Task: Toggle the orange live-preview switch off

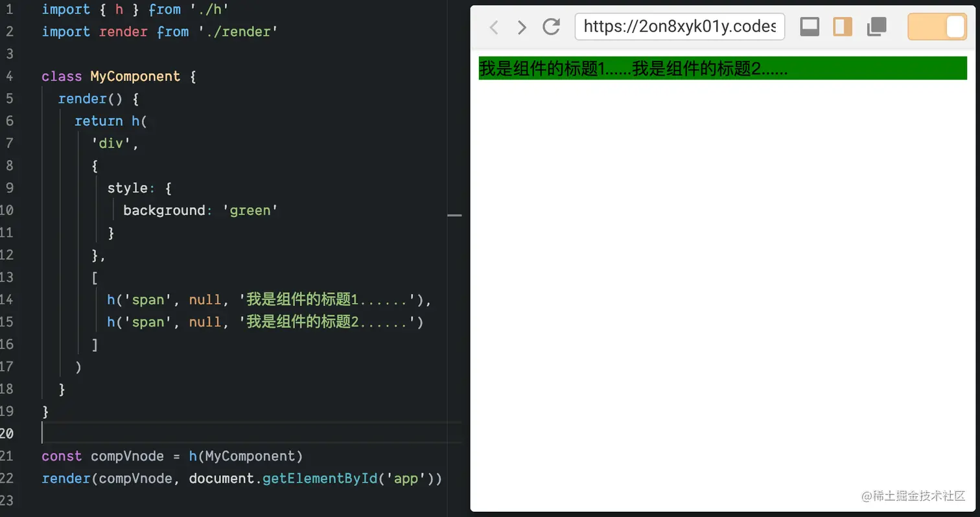Action: 937,27
